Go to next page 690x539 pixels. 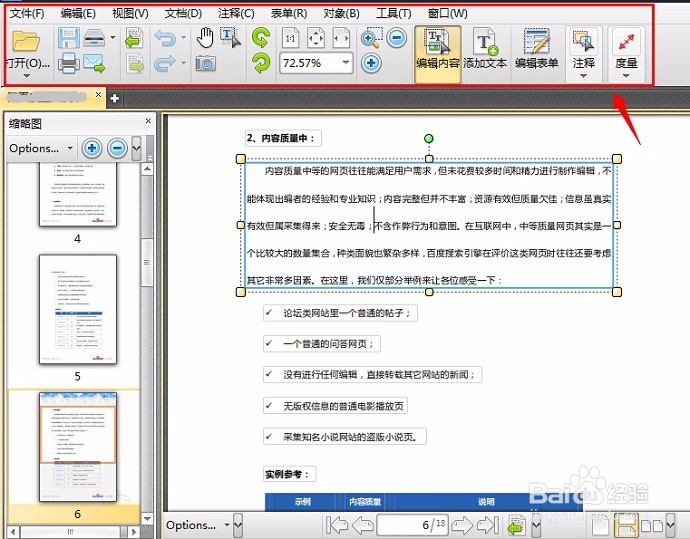point(462,525)
